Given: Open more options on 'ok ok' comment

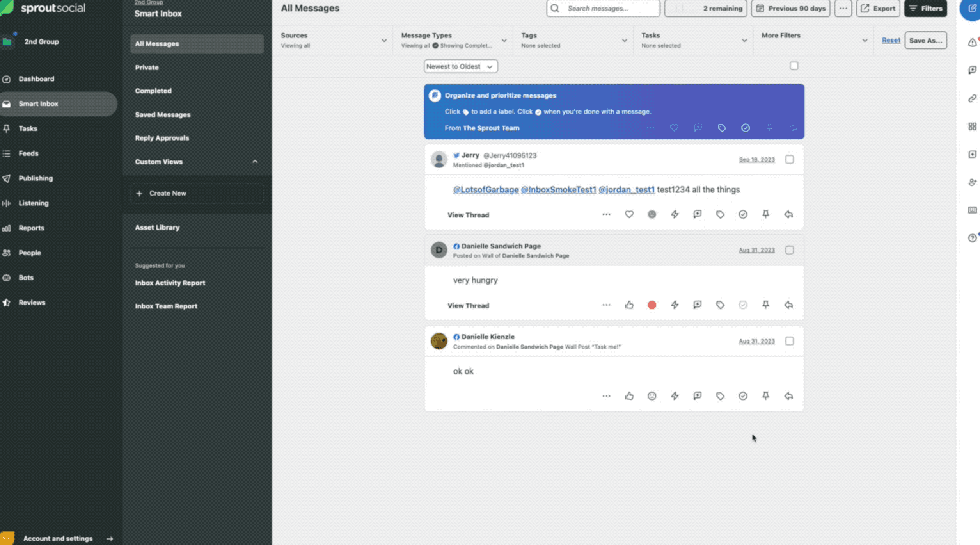Looking at the screenshot, I should (x=606, y=396).
